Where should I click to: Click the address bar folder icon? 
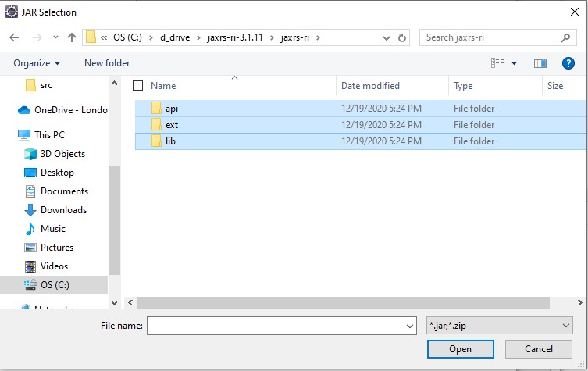(x=91, y=37)
